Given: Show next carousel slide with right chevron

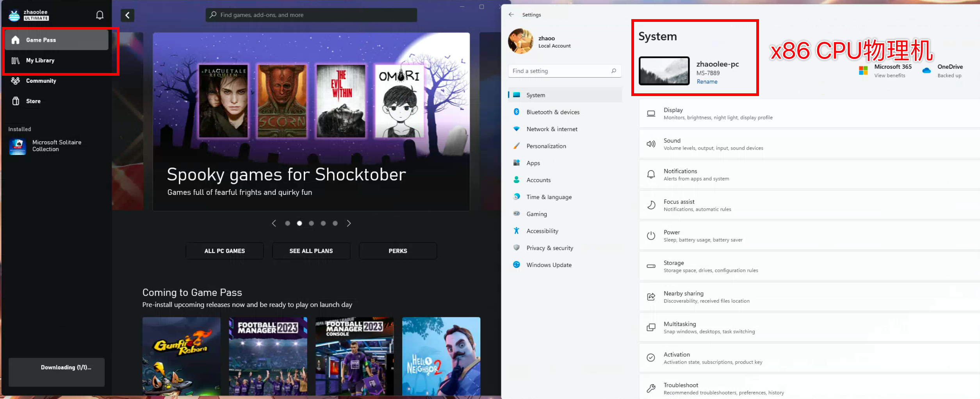Looking at the screenshot, I should (349, 223).
